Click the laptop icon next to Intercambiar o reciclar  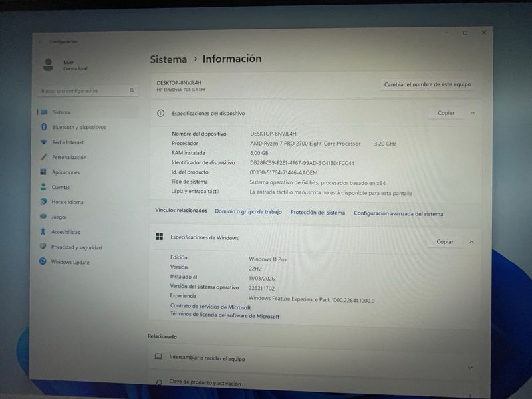(158, 356)
